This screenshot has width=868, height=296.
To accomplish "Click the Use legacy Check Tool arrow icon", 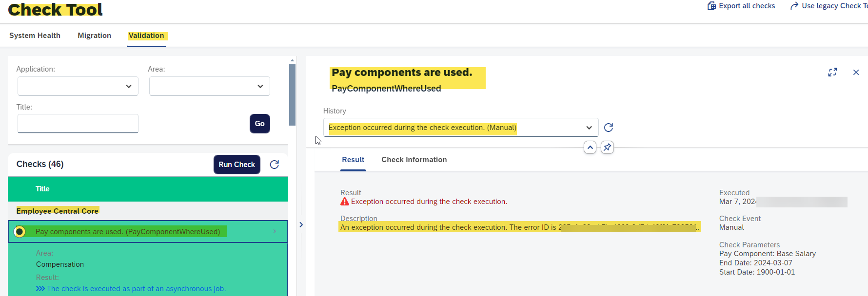I will click(794, 6).
